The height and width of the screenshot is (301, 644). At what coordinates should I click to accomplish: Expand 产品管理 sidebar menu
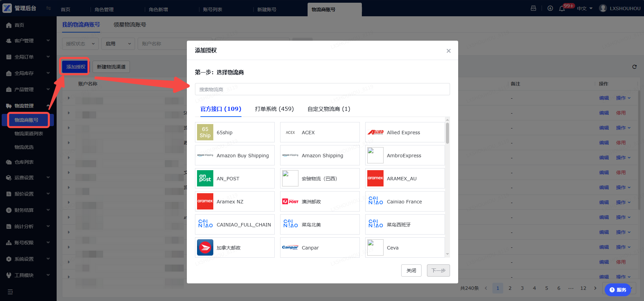tap(28, 89)
